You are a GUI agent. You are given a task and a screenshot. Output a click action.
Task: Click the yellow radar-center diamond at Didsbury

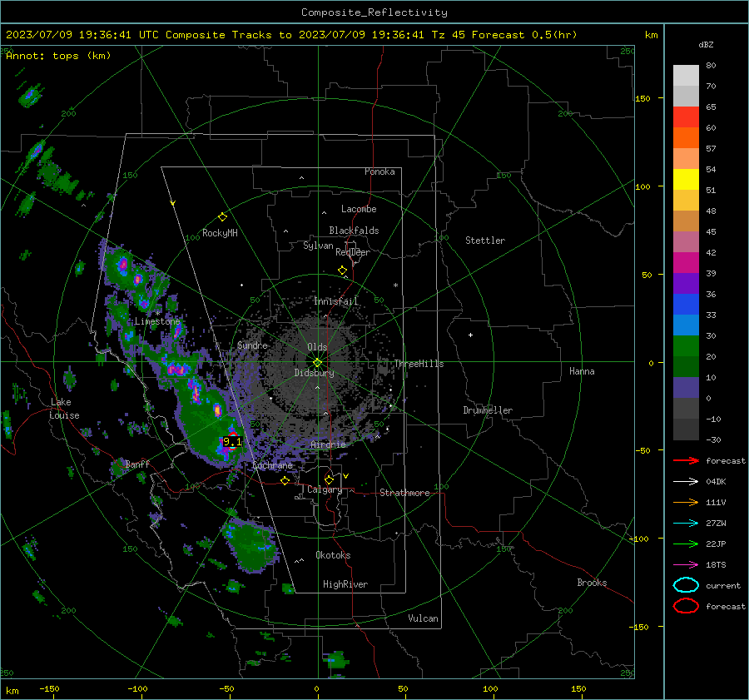coord(317,363)
